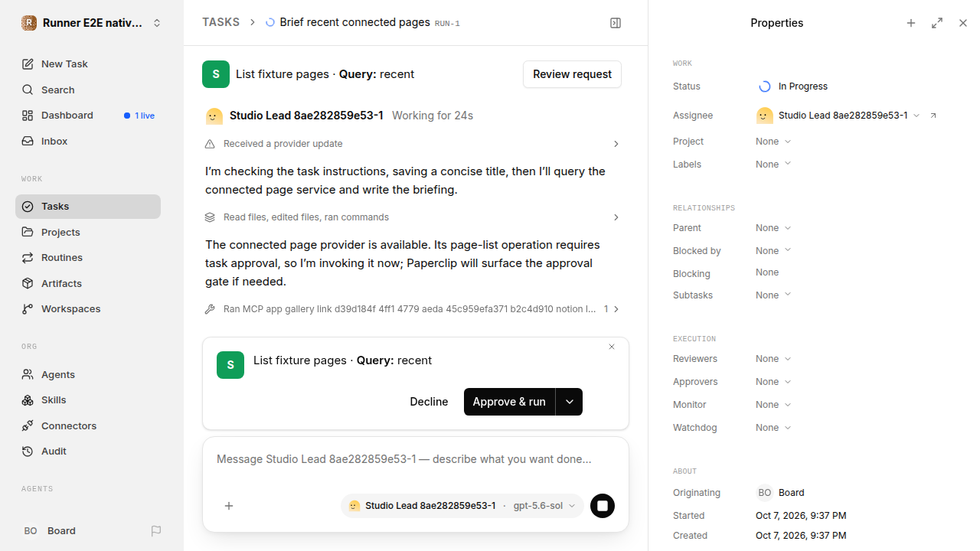
Task: Open the Inbox sidebar item
Action: pos(88,141)
